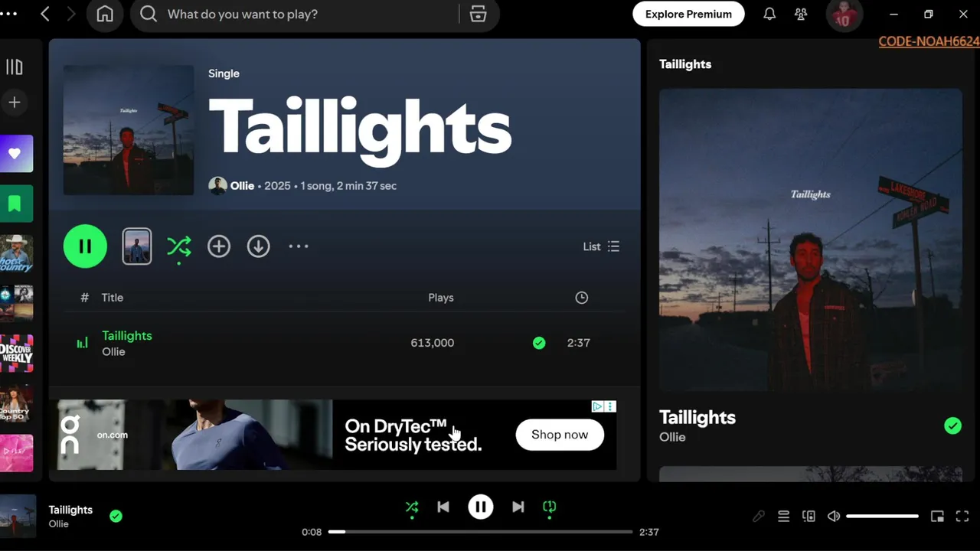
Task: Open the miniplayer icon
Action: (937, 517)
